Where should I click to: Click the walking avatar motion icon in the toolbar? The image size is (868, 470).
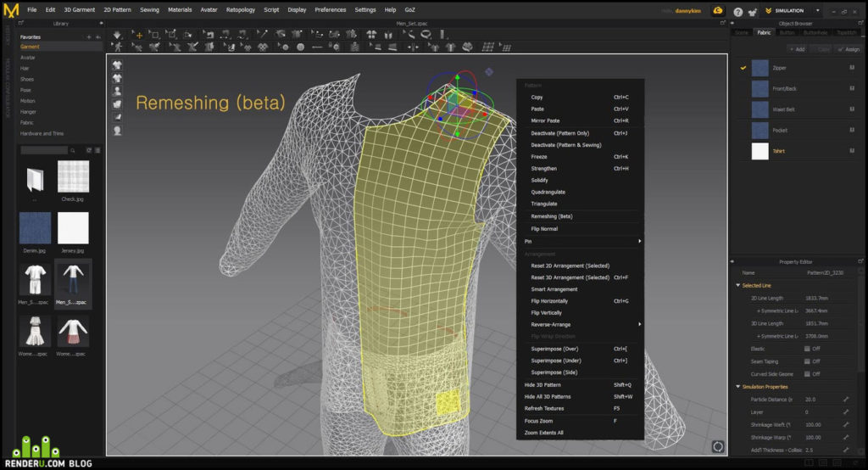point(117,48)
